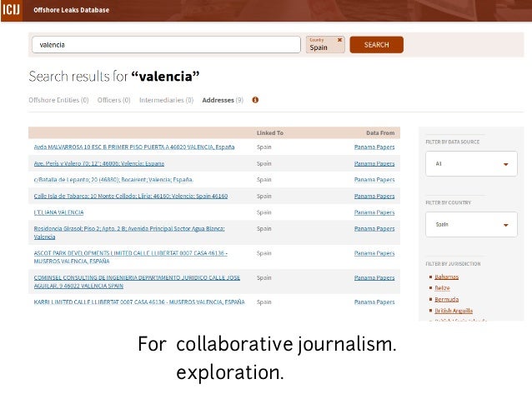The width and height of the screenshot is (532, 399).
Task: Open the Offshore Entities tab
Action: tap(58, 100)
